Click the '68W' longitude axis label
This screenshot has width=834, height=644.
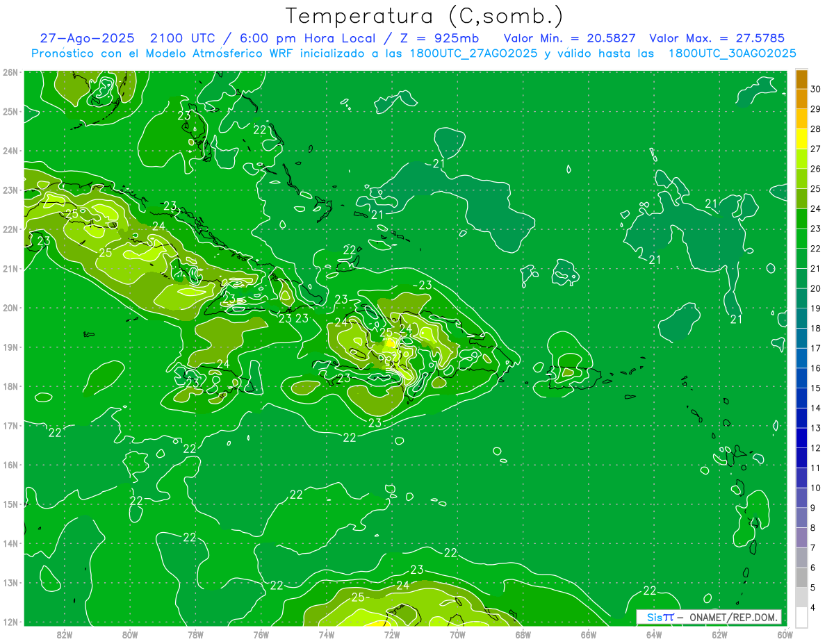523,634
